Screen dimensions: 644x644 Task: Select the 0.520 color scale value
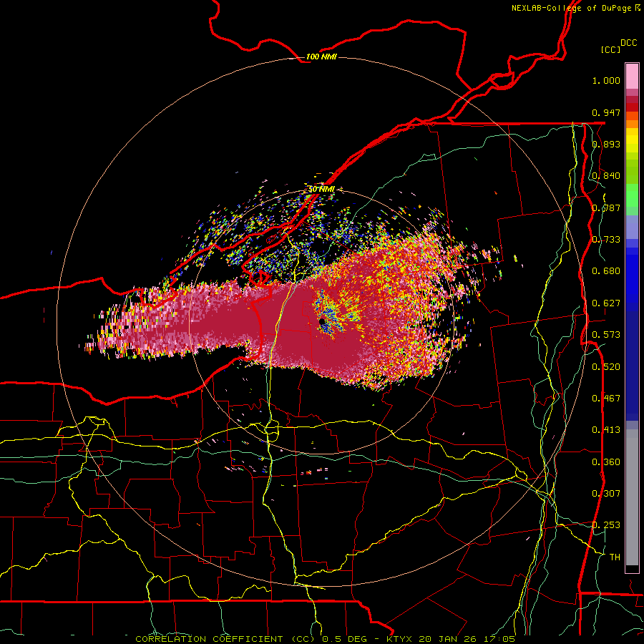pos(606,367)
